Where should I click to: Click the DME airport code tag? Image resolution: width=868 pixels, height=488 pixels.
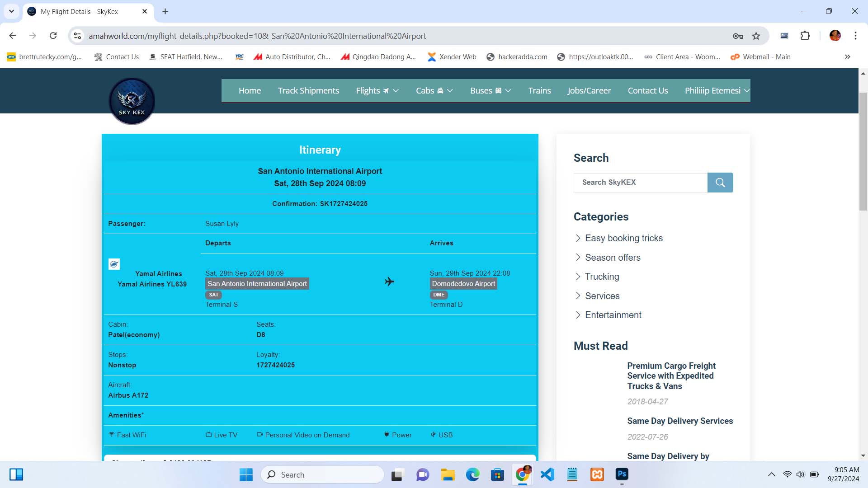click(439, 295)
